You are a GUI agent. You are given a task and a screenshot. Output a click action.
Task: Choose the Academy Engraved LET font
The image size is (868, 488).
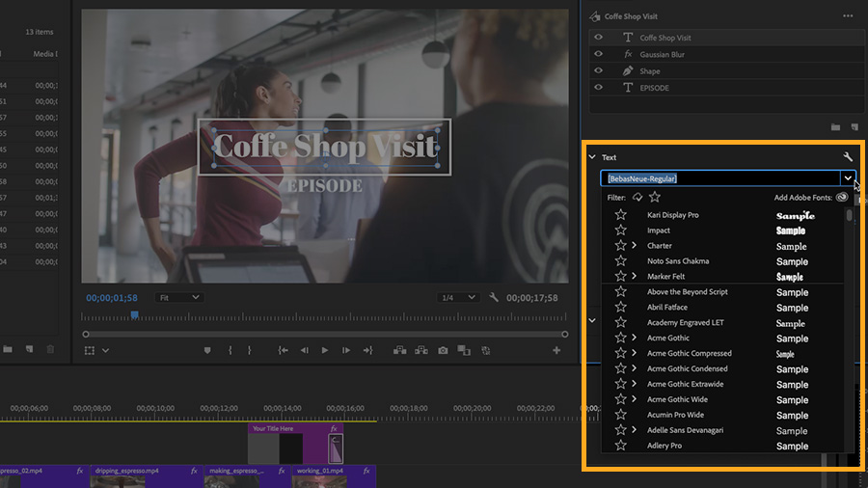coord(686,322)
